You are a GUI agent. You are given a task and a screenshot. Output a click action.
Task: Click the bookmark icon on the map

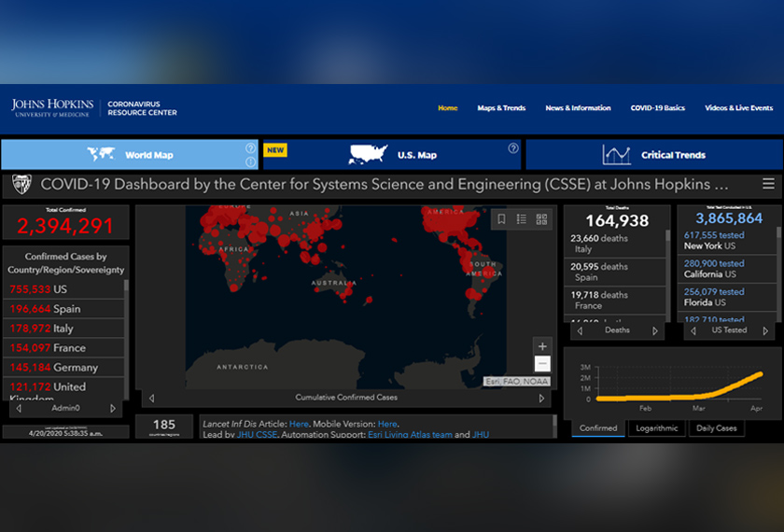(x=501, y=219)
